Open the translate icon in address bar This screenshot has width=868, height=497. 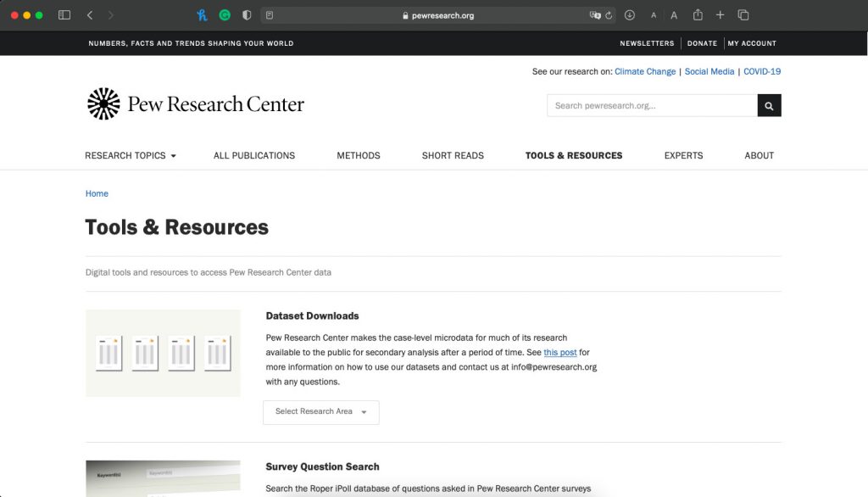[x=595, y=15]
